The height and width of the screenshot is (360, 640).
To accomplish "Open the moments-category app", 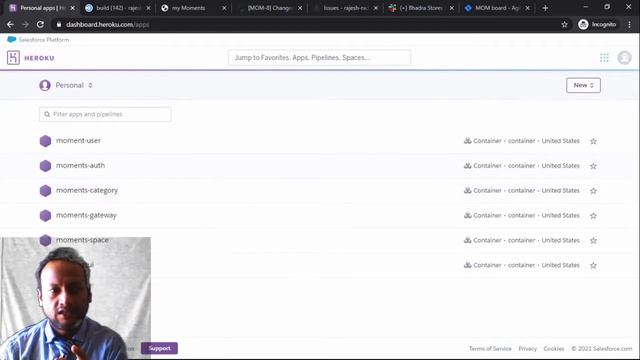I will (x=87, y=191).
